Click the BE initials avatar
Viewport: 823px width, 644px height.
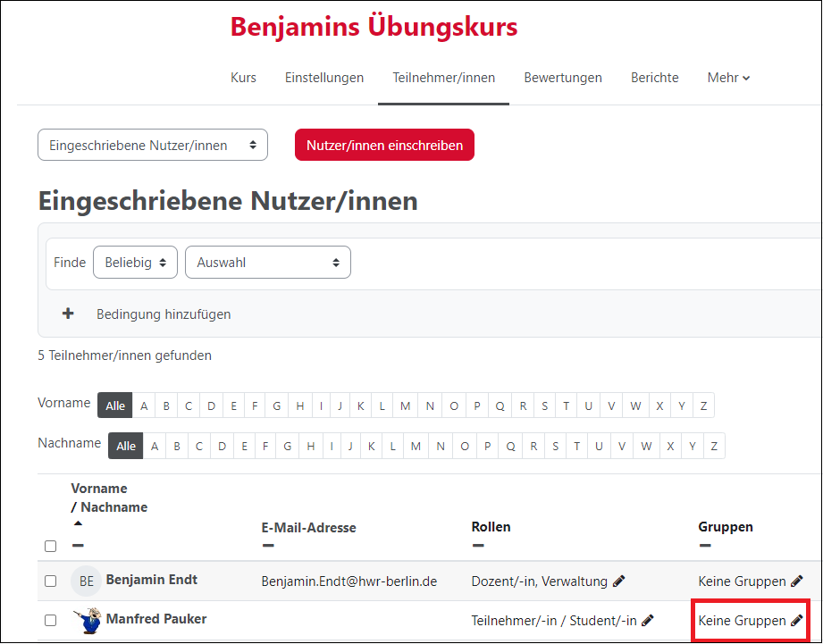[87, 581]
